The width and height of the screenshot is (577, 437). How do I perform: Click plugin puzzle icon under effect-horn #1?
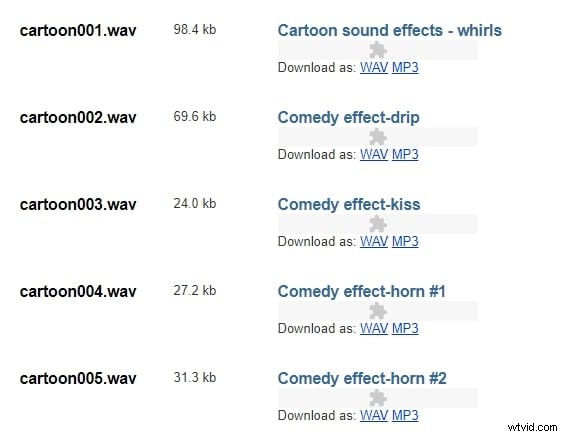pos(378,311)
